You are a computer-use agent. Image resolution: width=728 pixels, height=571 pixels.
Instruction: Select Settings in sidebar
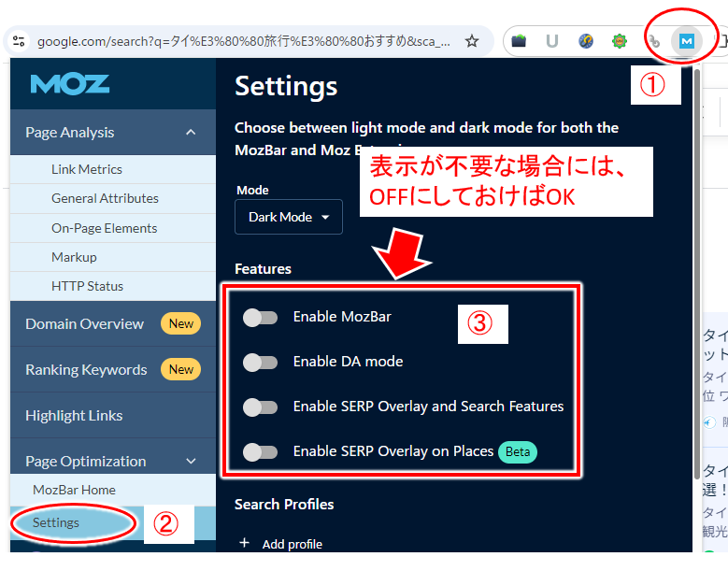click(113, 523)
